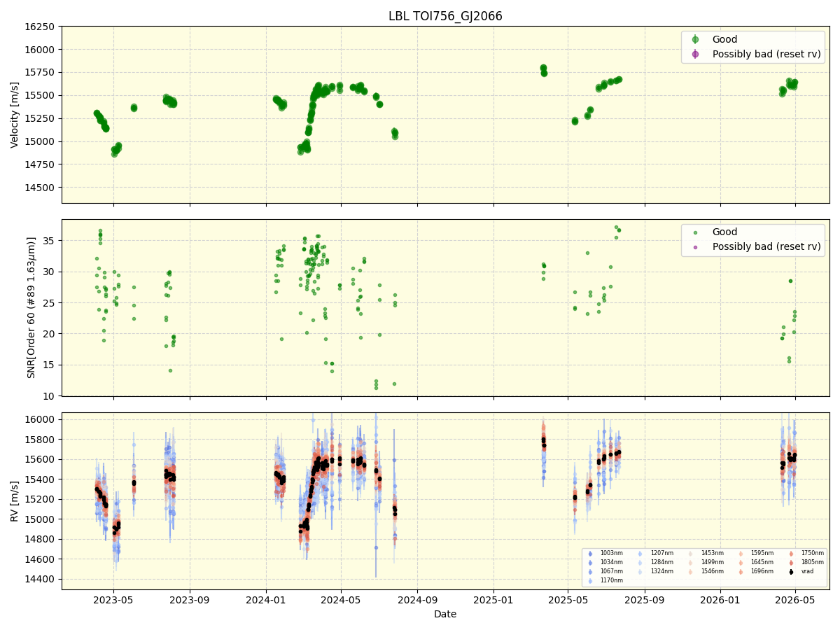The height and width of the screenshot is (630, 840).
Task: Click the 14600 RV tick label
Action: pyautogui.click(x=40, y=559)
